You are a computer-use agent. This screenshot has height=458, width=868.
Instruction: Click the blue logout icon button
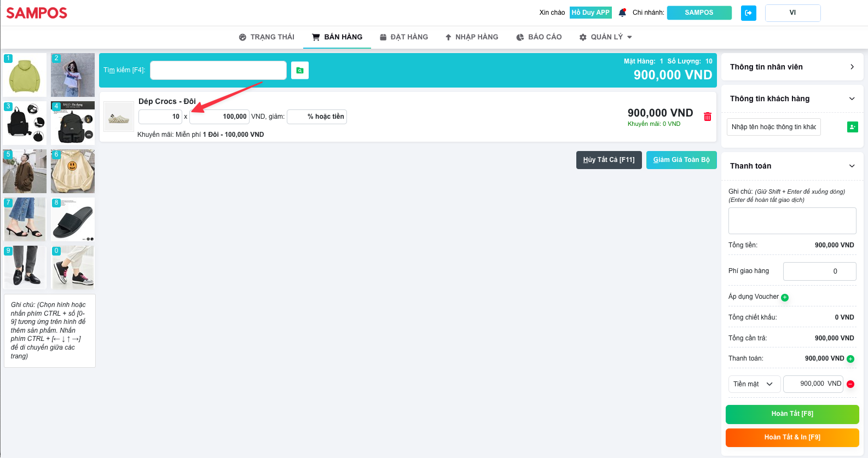click(749, 13)
